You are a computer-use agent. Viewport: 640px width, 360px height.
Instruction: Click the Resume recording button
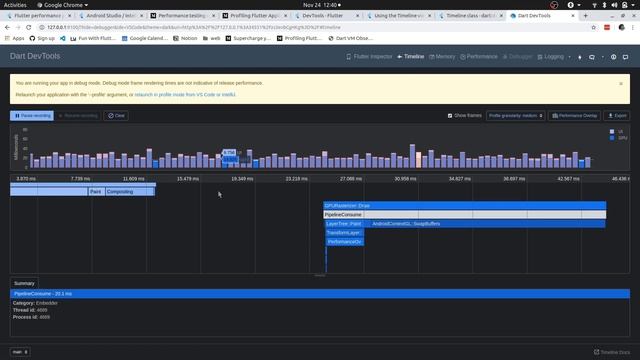[x=78, y=116]
